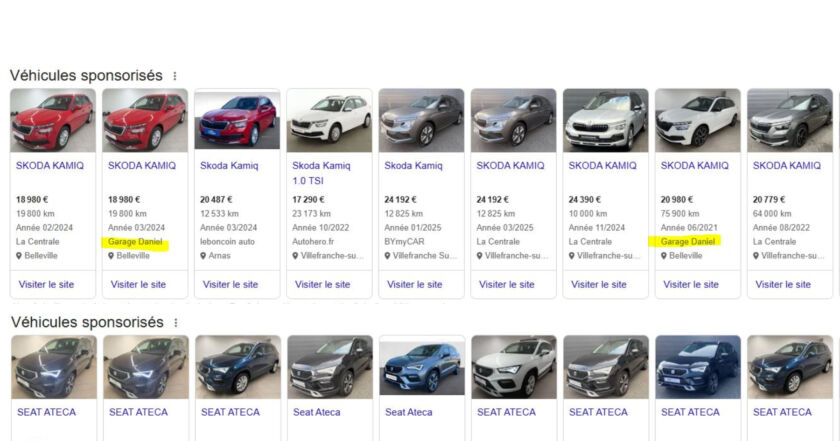Click the Autohero.fr seller name

[x=313, y=242]
